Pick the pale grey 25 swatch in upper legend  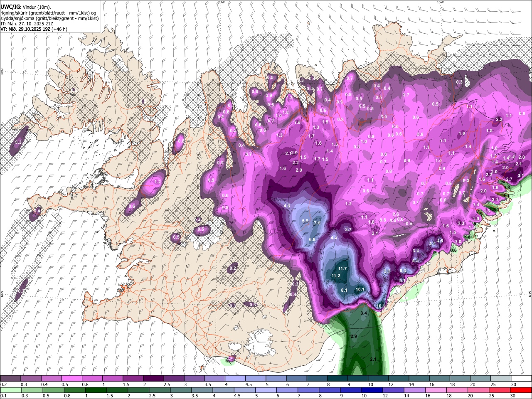(501, 379)
